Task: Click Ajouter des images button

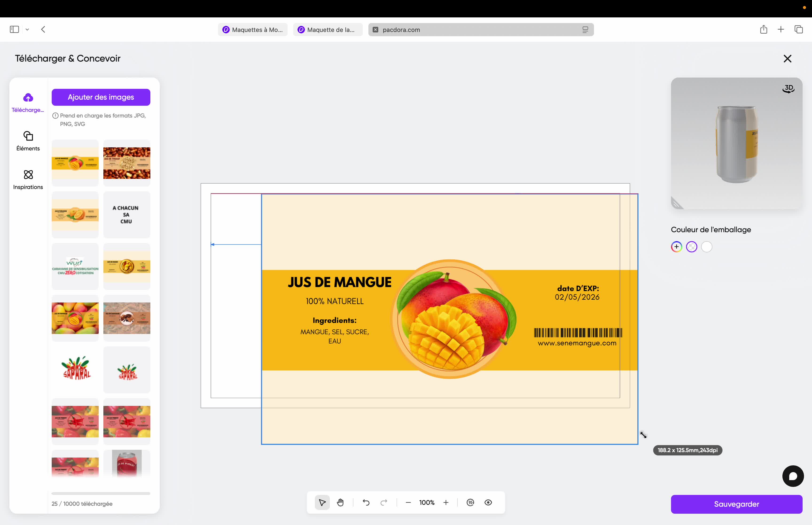Action: coord(101,97)
